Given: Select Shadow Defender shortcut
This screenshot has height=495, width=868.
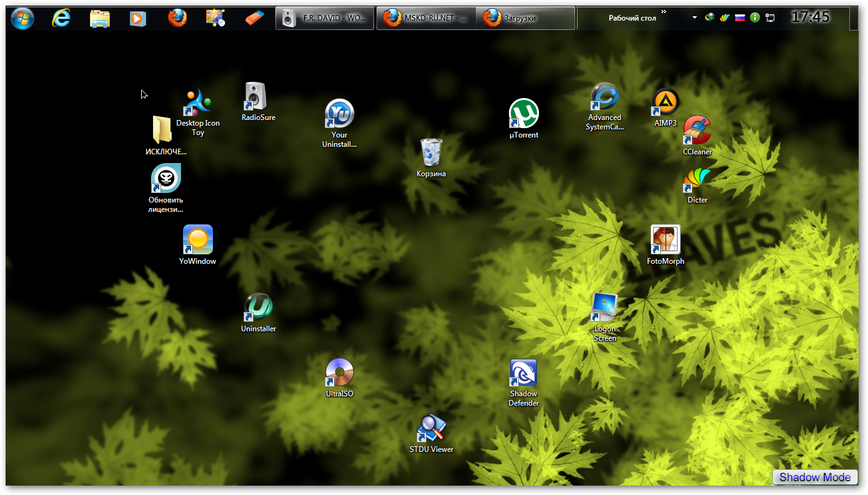Looking at the screenshot, I should click(524, 383).
